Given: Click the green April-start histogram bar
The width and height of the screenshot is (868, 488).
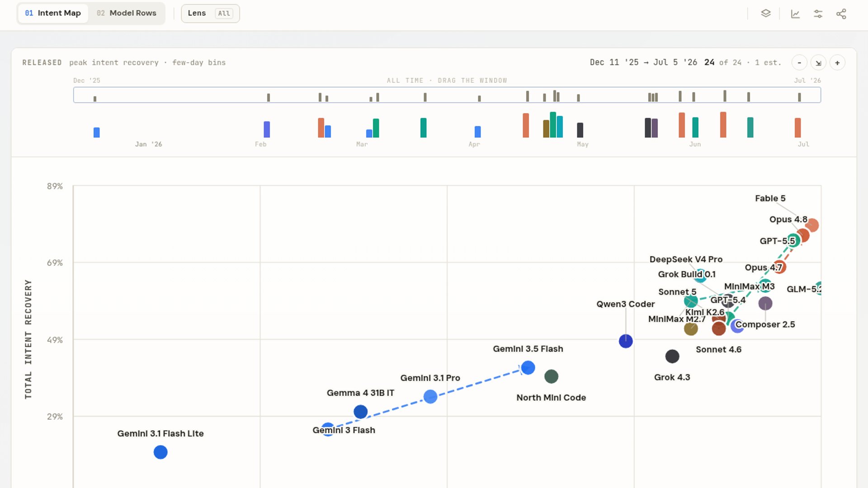Looking at the screenshot, I should tap(423, 128).
